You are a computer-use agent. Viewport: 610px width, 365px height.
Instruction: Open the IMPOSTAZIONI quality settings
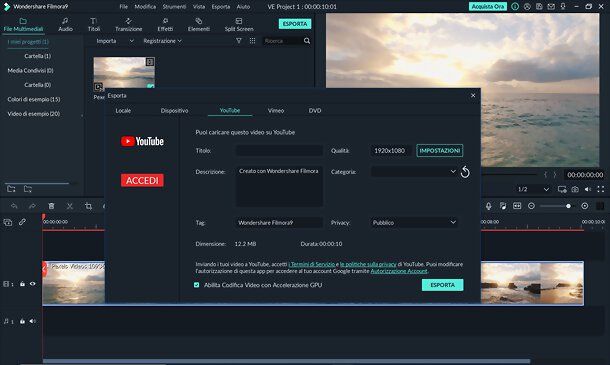(440, 151)
